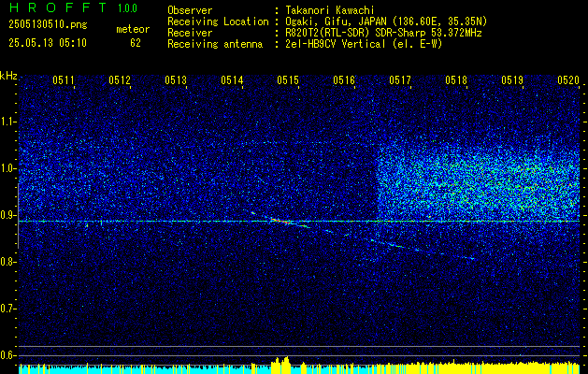Click the 0.7 kHz axis label
The width and height of the screenshot is (588, 374).
7,309
